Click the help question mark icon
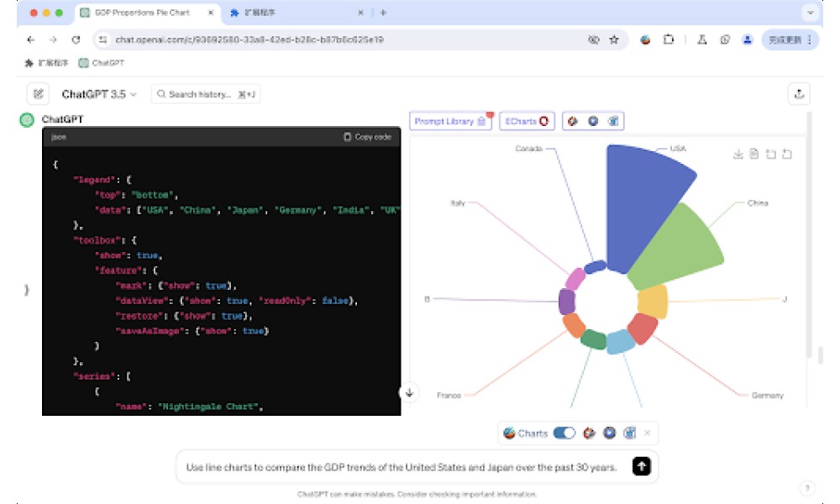Screen dimensions: 840x504 click(x=806, y=488)
